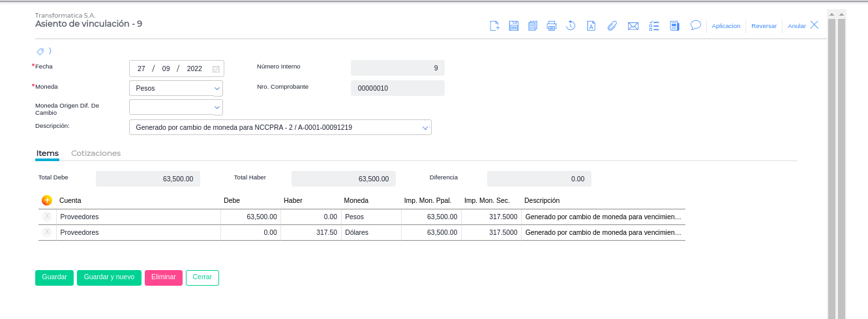Open history with clock icon

point(571,26)
